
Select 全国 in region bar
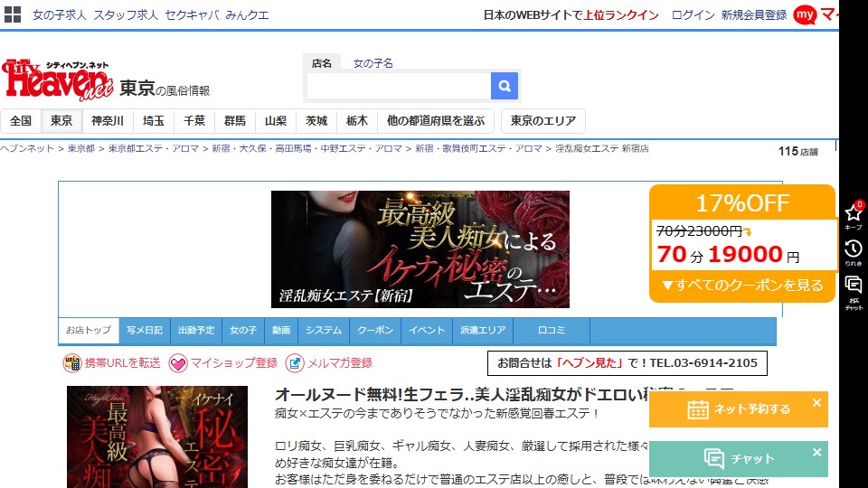tap(21, 120)
